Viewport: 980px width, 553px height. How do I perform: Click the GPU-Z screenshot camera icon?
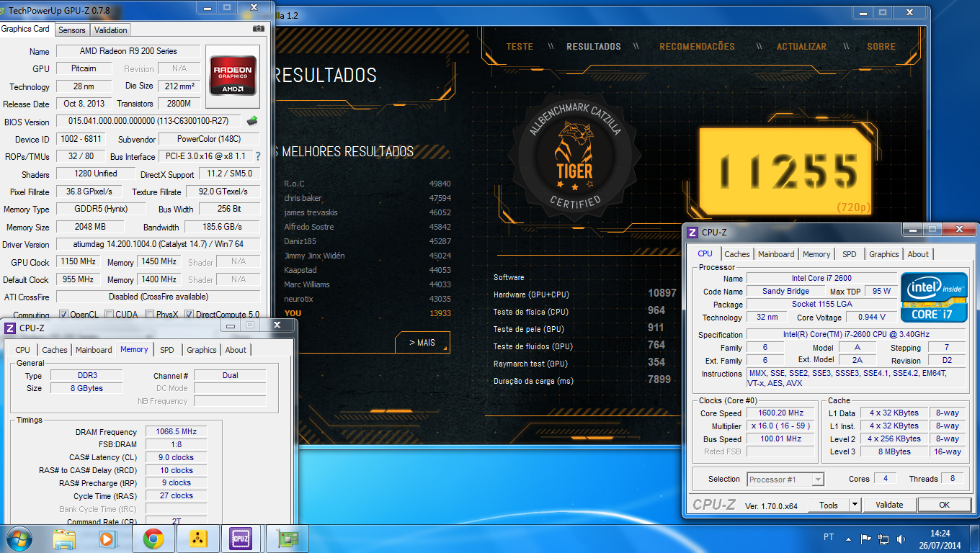click(x=258, y=29)
